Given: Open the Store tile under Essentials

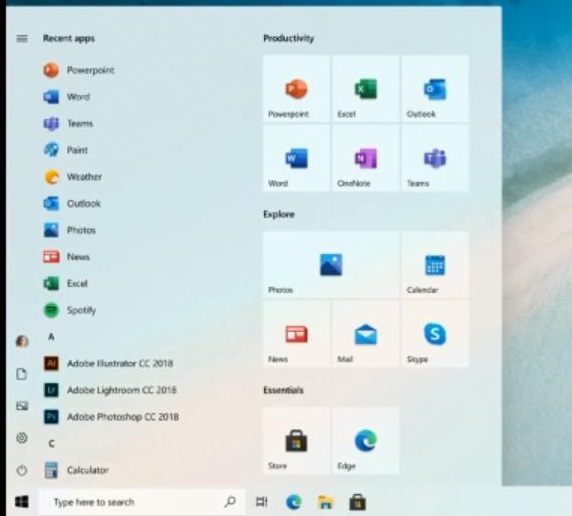Looking at the screenshot, I should [x=296, y=440].
